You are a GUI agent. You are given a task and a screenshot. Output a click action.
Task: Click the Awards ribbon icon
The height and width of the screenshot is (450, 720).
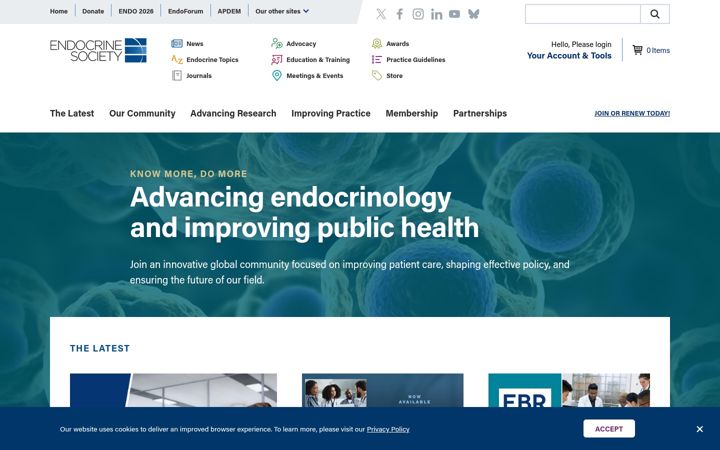(377, 44)
